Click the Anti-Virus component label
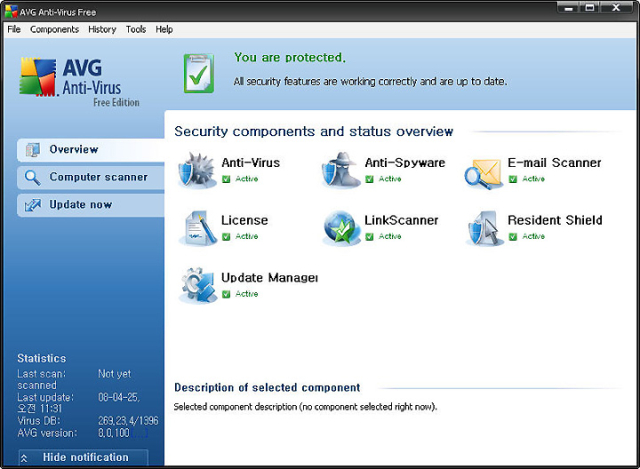 [251, 163]
